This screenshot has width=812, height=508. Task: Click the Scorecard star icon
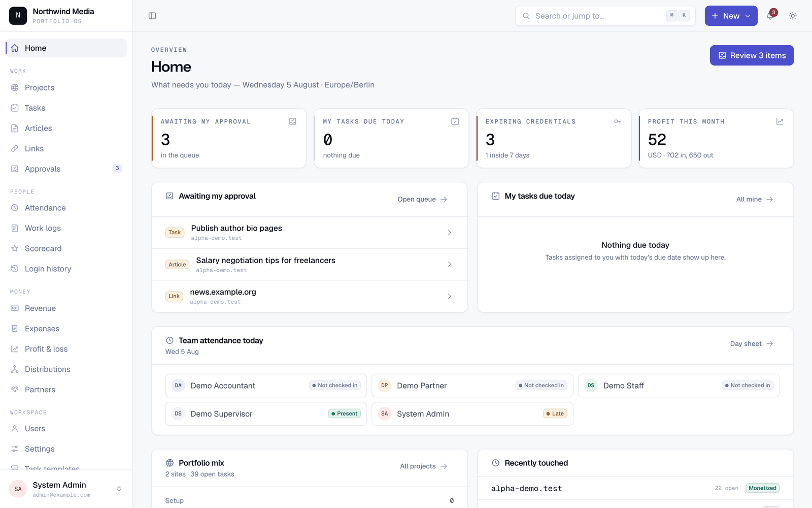pyautogui.click(x=15, y=248)
